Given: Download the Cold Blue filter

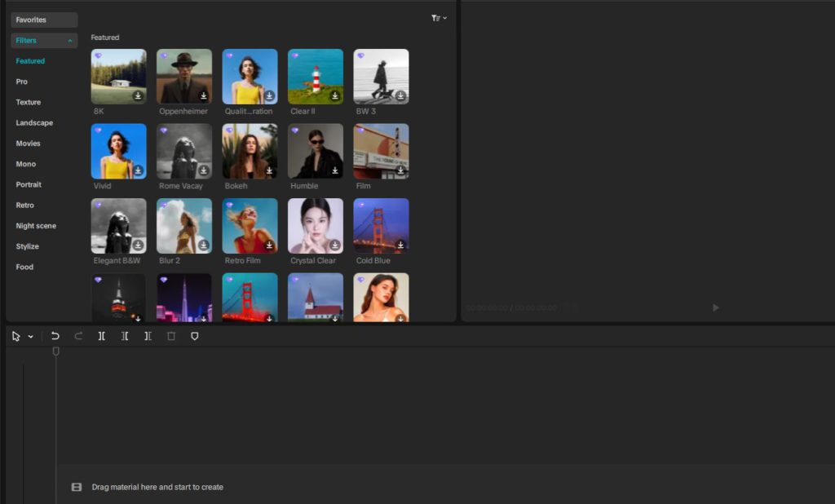Looking at the screenshot, I should click(400, 245).
